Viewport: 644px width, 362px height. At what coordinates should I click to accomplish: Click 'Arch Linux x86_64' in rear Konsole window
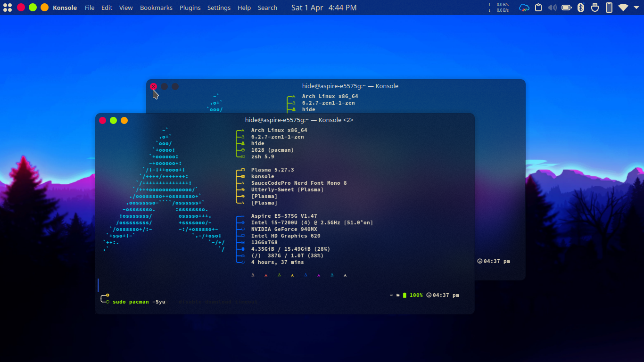[x=330, y=96]
